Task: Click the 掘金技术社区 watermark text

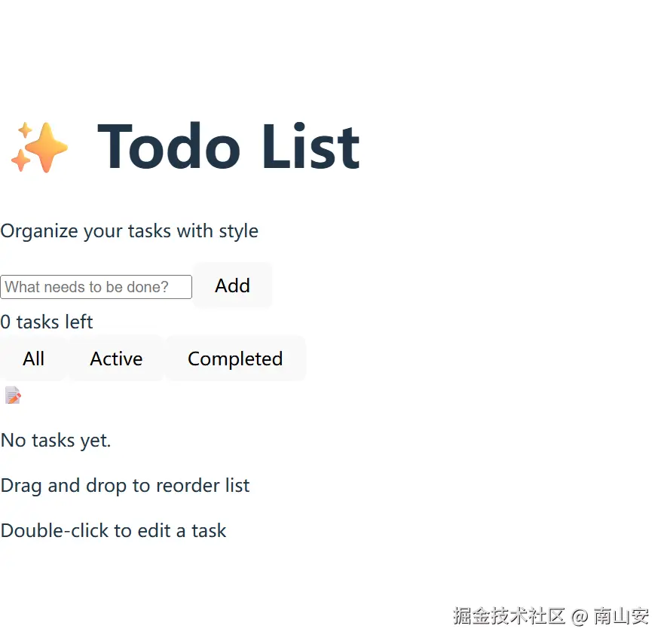Action: coord(509,616)
